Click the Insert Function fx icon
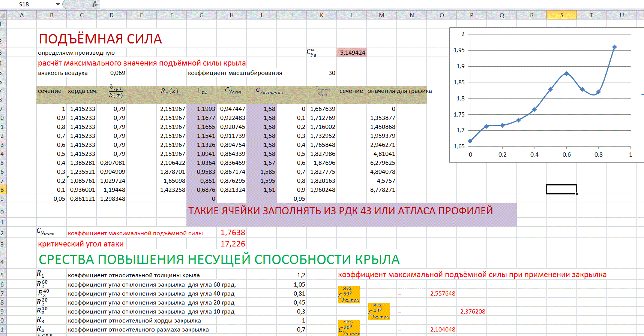 coord(95,4)
